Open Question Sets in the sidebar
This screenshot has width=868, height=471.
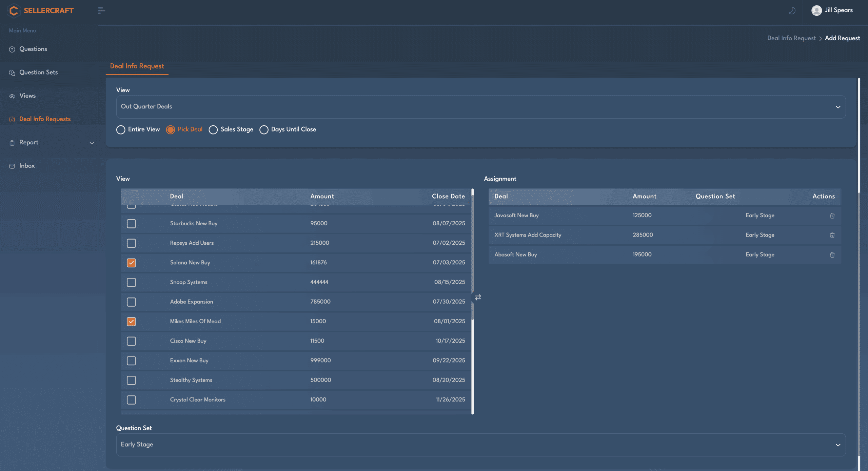pos(38,72)
